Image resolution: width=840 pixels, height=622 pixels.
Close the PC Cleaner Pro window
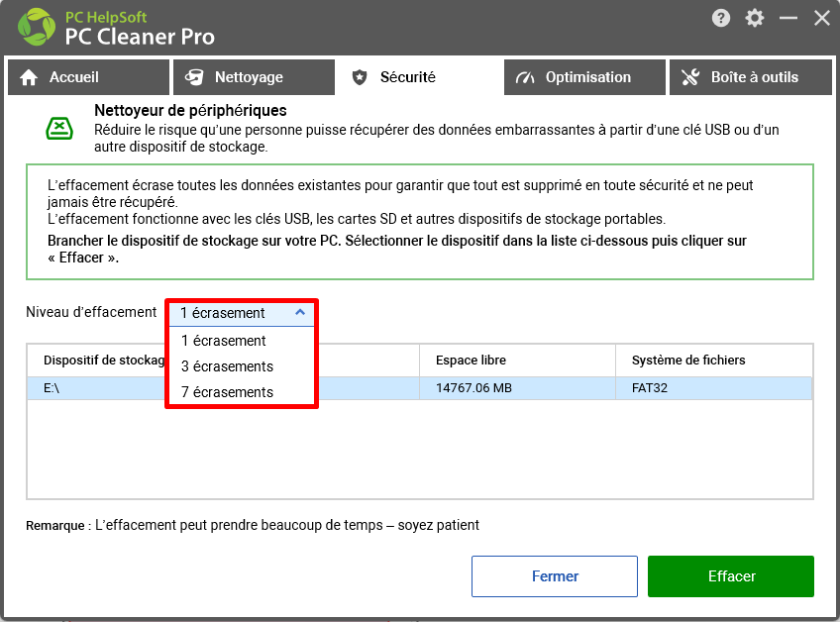tap(822, 18)
